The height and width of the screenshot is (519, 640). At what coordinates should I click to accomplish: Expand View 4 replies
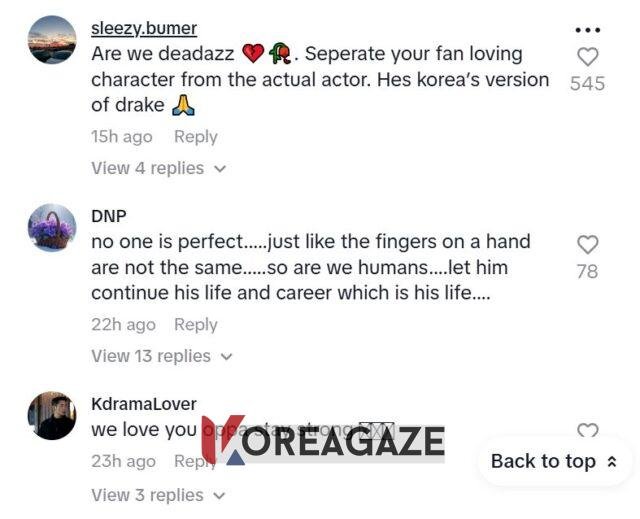click(x=158, y=168)
